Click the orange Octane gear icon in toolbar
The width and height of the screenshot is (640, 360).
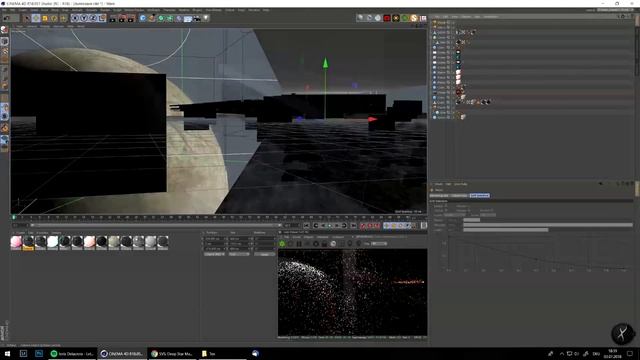click(x=396, y=18)
